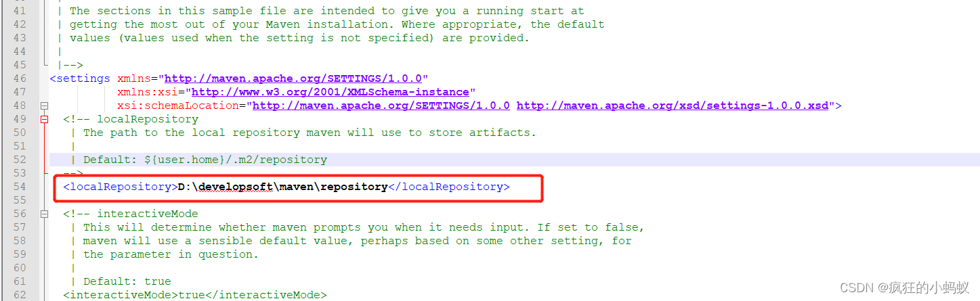
Task: Place cursor in the opening <localRepository> tag
Action: coord(121,187)
